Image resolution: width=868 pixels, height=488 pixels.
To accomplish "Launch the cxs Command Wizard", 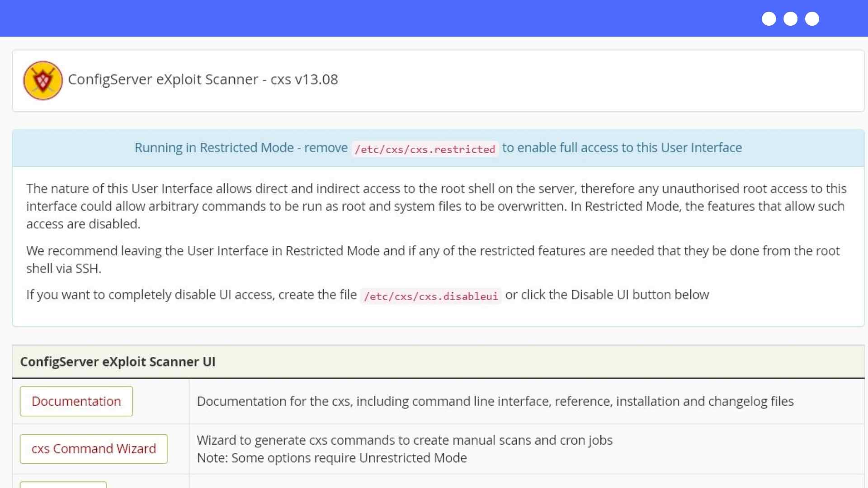I will pos(94,449).
